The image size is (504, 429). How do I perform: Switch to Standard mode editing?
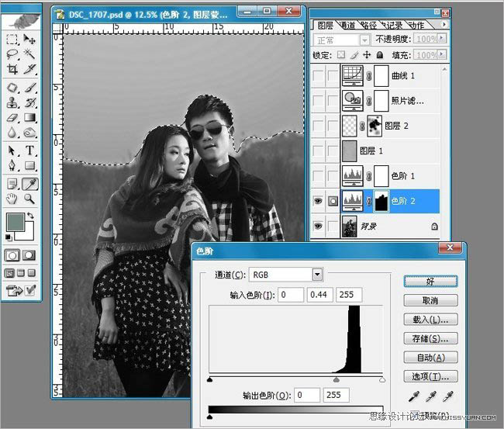12,255
